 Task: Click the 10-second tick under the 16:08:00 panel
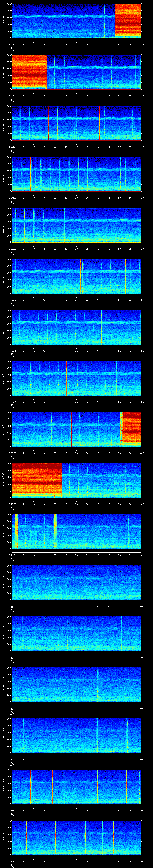pos(33,402)
